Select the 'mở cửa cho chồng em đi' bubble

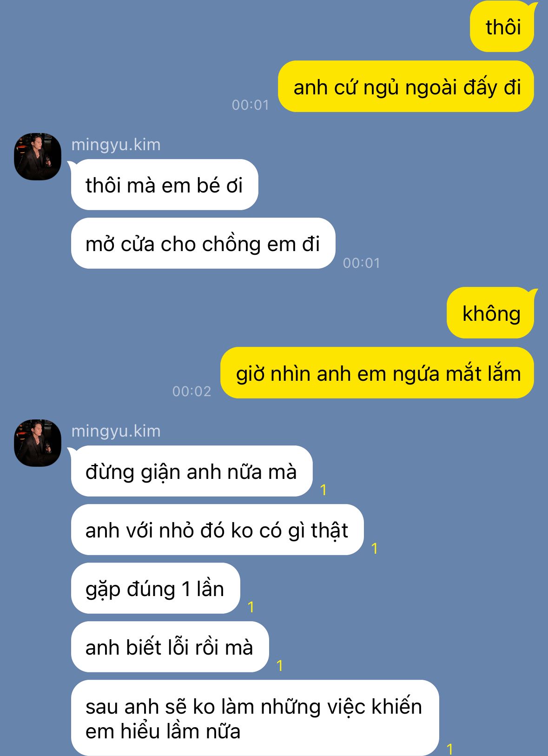click(x=203, y=243)
